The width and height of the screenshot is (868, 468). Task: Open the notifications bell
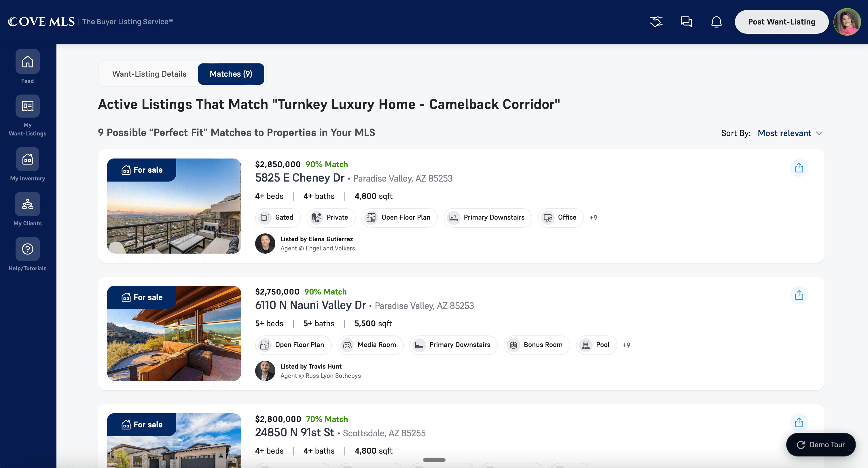(x=716, y=22)
